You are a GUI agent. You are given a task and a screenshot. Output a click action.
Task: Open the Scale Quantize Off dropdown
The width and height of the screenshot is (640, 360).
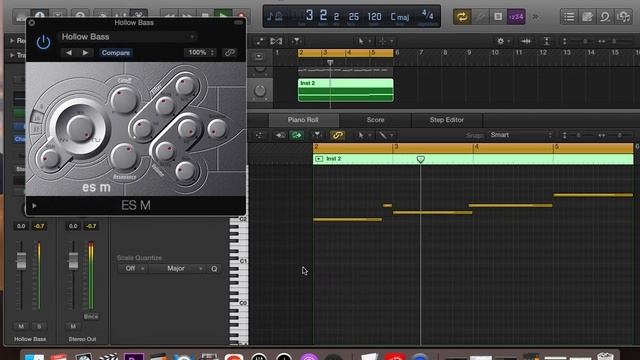pyautogui.click(x=132, y=269)
